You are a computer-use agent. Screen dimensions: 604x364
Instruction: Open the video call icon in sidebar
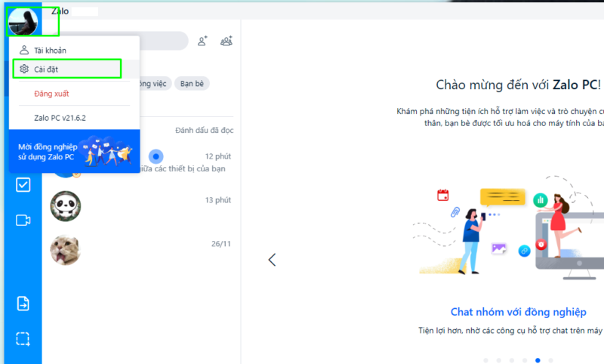(23, 221)
